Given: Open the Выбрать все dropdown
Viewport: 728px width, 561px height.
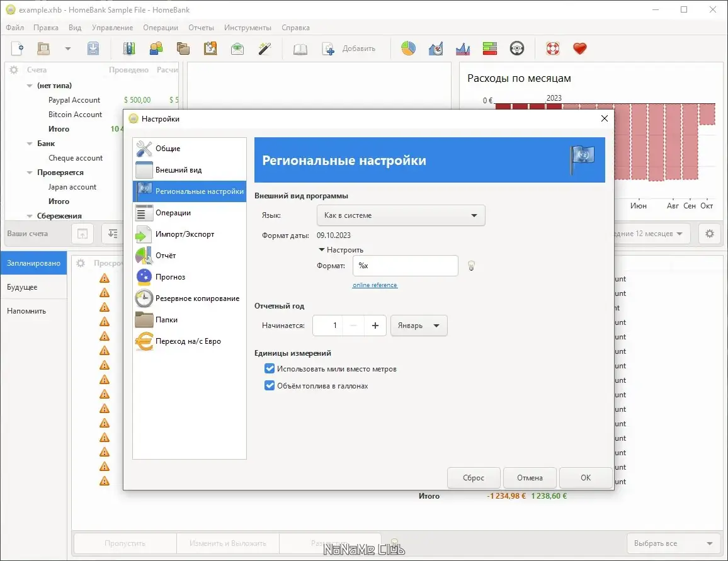Looking at the screenshot, I should 673,543.
